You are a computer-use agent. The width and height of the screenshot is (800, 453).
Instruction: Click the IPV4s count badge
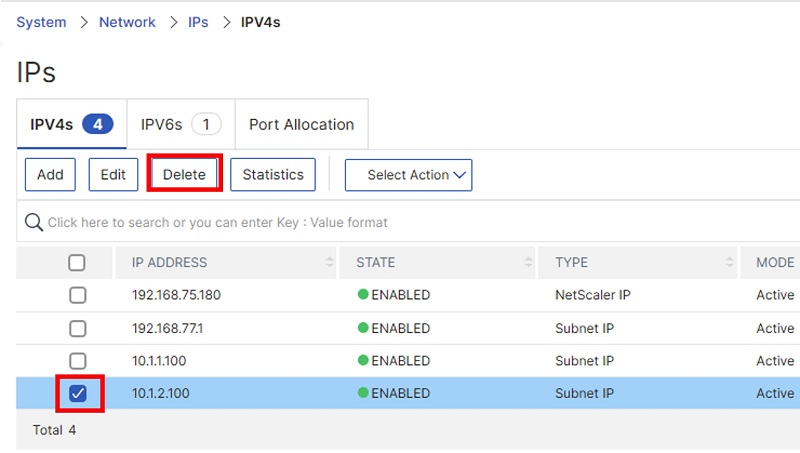click(97, 124)
